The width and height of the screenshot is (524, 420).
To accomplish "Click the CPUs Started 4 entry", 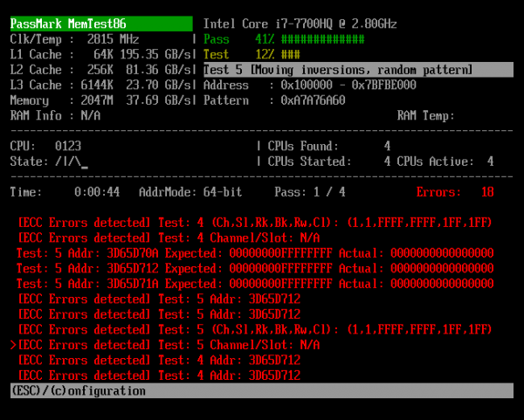I will [329, 162].
